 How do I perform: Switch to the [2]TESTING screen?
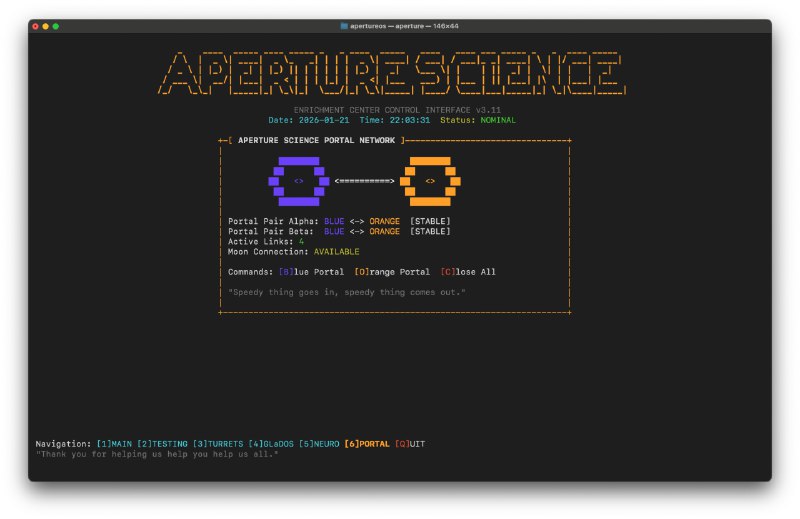pos(162,444)
